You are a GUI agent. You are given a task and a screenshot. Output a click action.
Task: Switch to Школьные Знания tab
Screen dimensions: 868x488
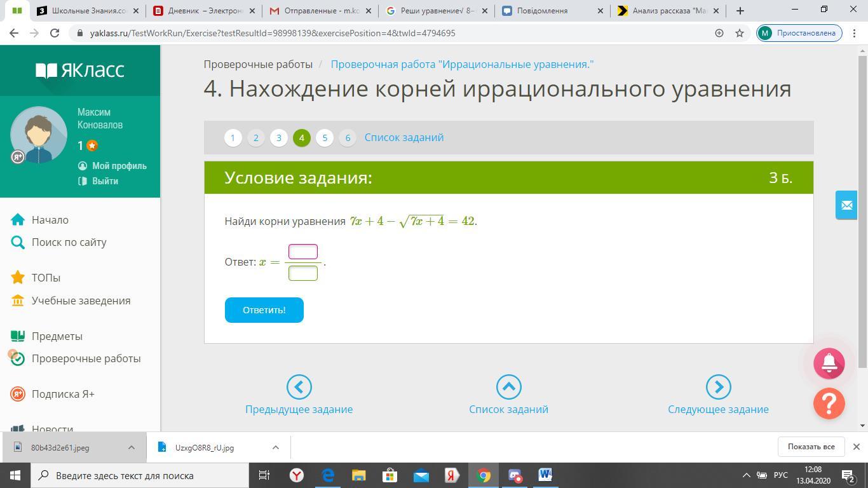88,11
